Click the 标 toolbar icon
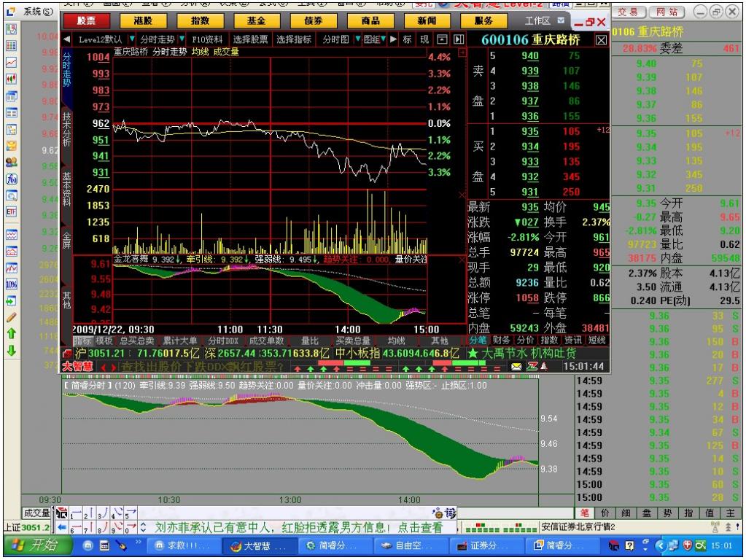 click(407, 39)
